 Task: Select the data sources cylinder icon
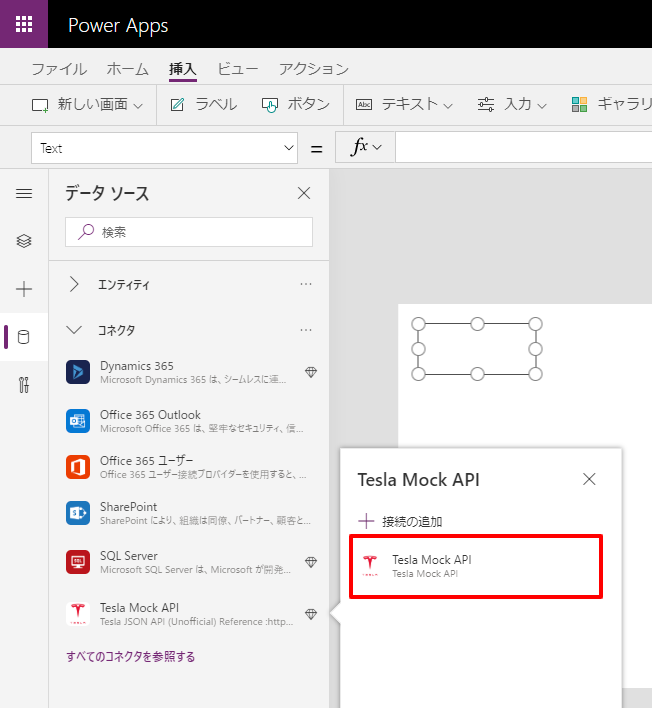coord(23,337)
